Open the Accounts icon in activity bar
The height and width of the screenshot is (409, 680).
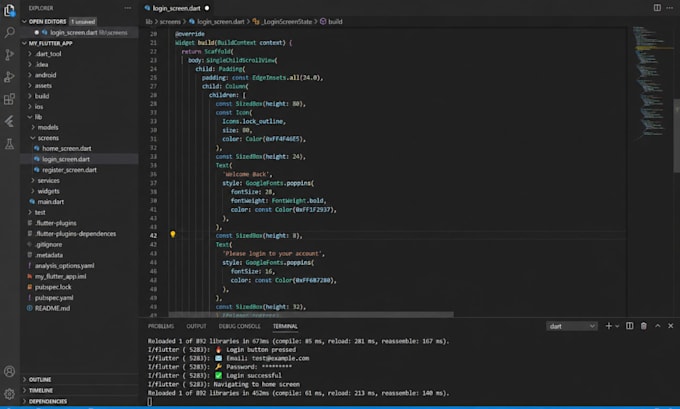(x=9, y=372)
